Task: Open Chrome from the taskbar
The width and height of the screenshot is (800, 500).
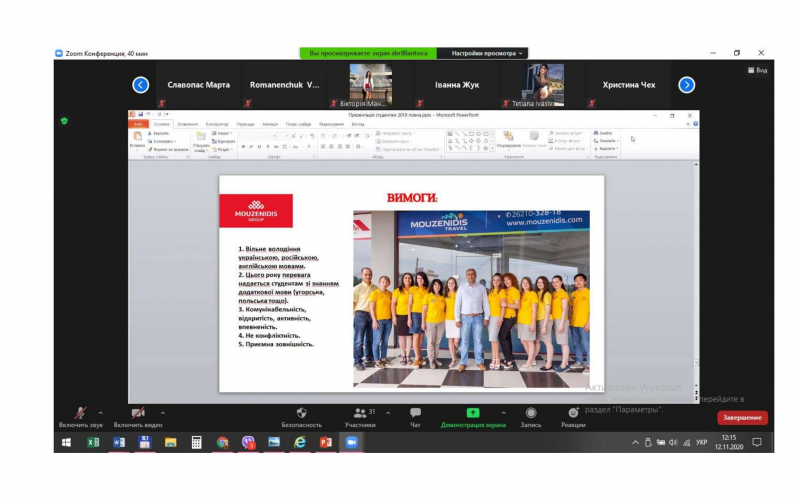Action: point(222,442)
